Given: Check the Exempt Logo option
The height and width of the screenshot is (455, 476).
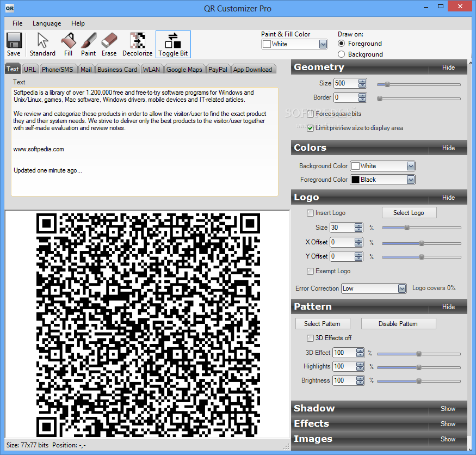Looking at the screenshot, I should coord(310,271).
